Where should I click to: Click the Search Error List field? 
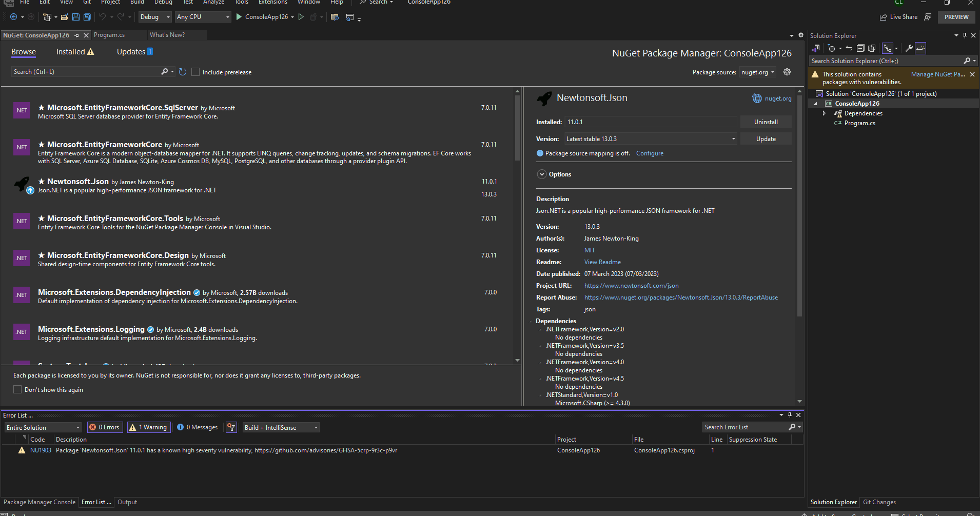point(745,427)
